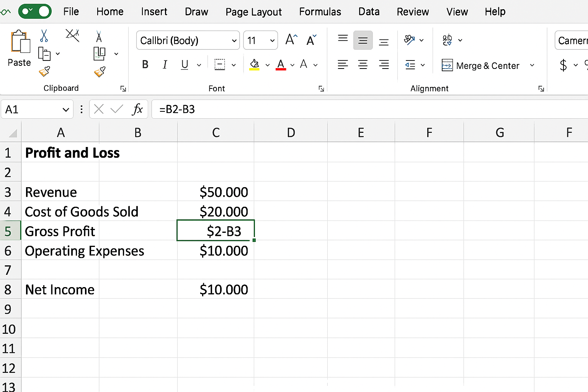The height and width of the screenshot is (392, 588).
Task: Select row 8 header
Action: click(10, 289)
